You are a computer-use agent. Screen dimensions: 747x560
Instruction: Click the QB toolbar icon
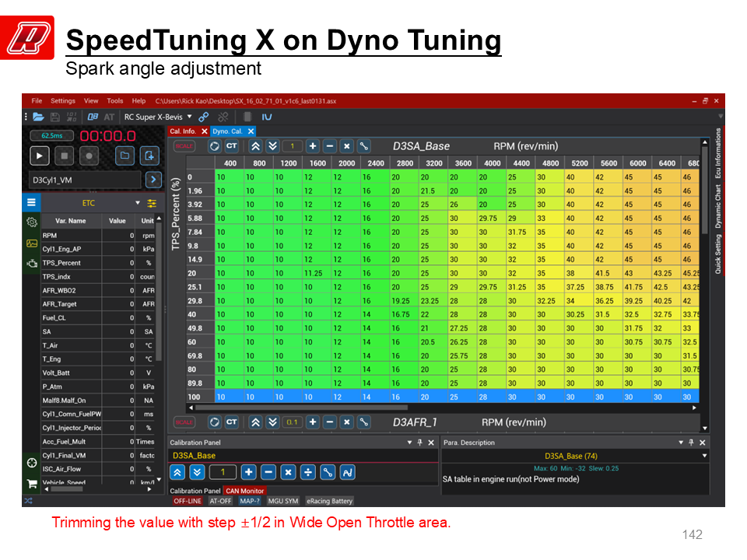(93, 117)
